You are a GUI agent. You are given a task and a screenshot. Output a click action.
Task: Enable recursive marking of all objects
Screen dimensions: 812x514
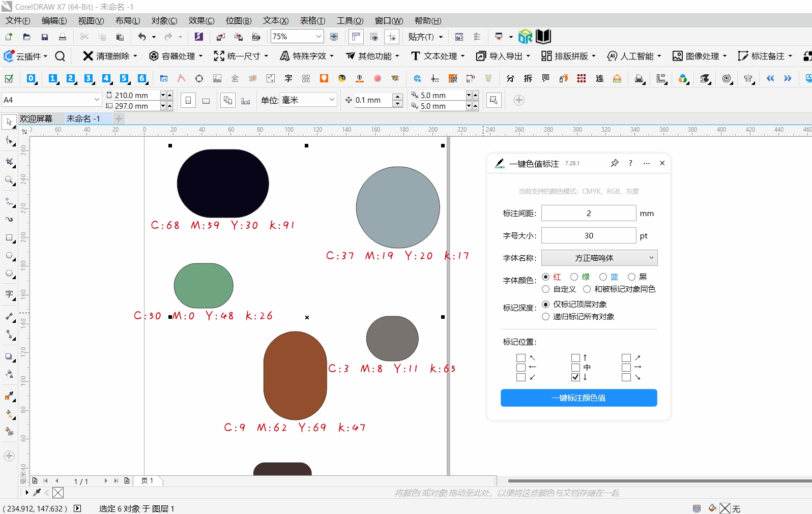(546, 317)
